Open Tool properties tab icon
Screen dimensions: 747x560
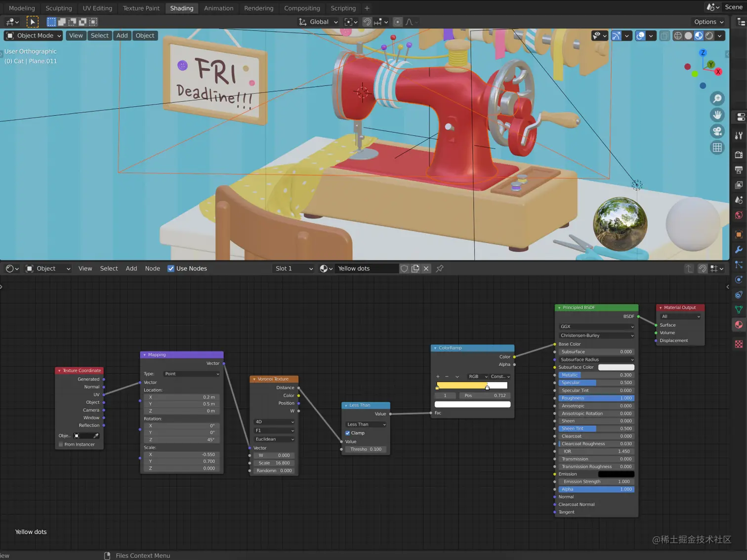(x=739, y=136)
